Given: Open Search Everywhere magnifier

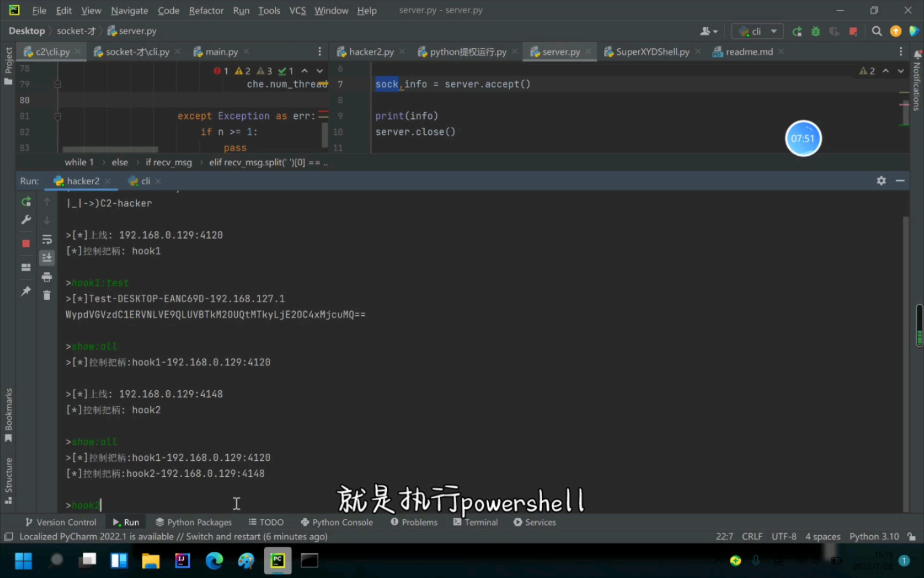Looking at the screenshot, I should pos(877,31).
